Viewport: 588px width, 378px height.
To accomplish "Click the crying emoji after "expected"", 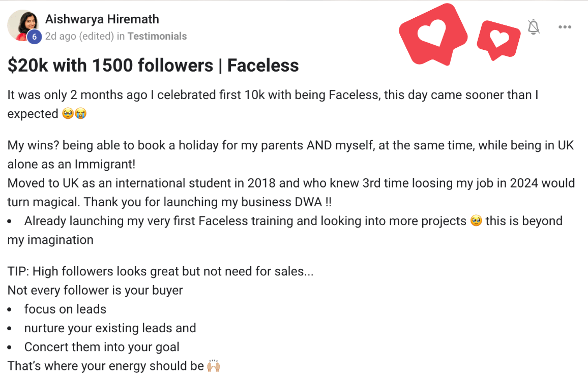I will pyautogui.click(x=80, y=114).
